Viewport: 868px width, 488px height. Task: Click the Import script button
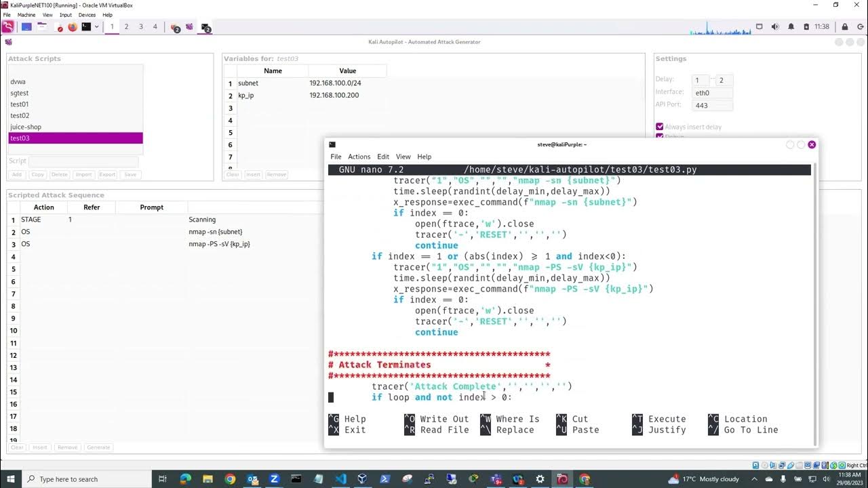point(83,174)
